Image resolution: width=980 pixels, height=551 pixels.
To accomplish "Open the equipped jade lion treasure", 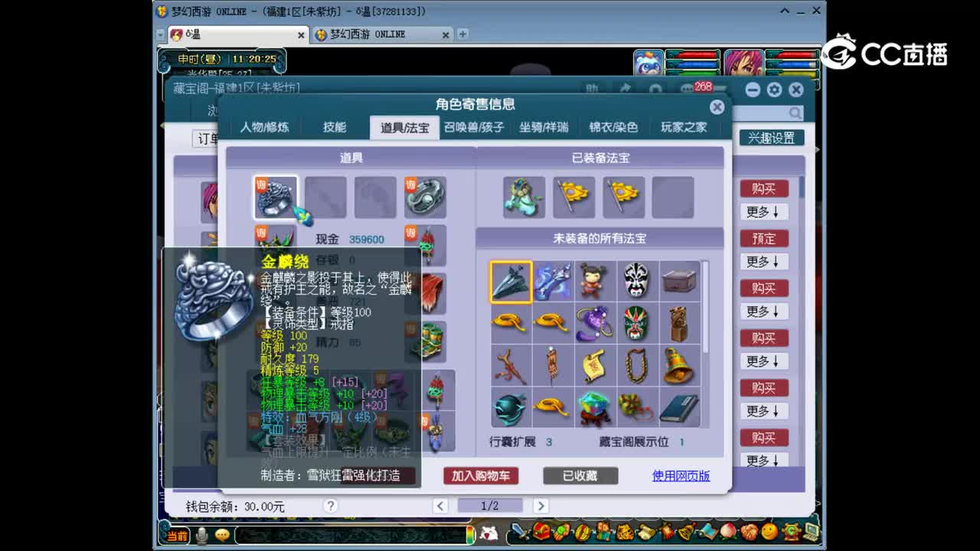I will [524, 197].
